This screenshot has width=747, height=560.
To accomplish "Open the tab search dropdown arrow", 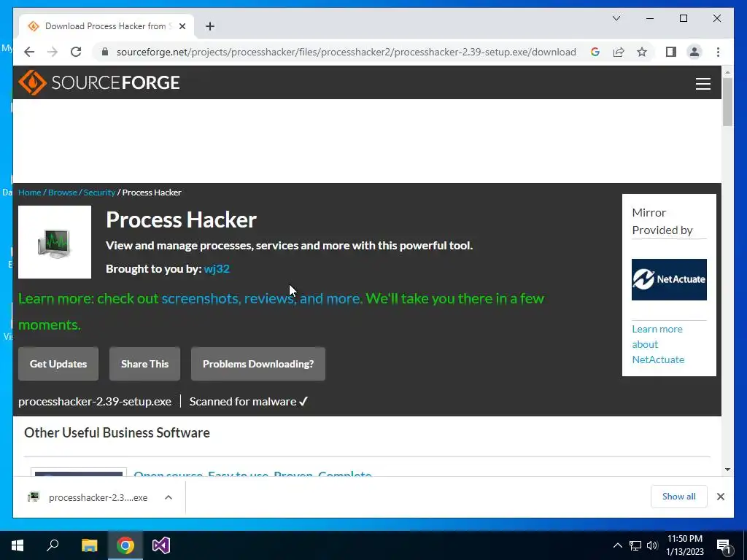I will [x=616, y=18].
